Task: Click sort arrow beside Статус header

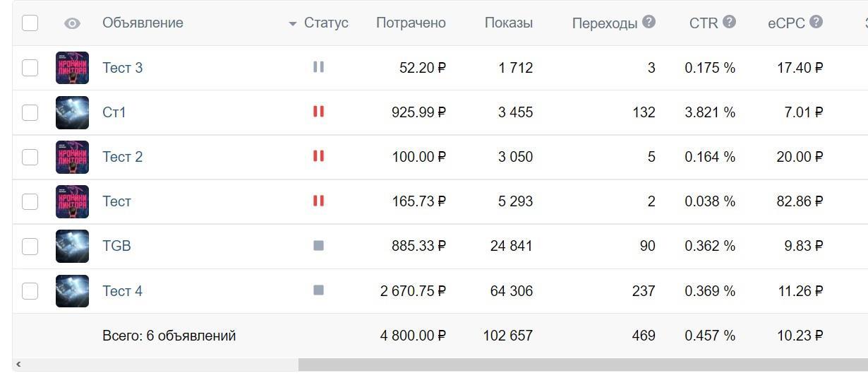Action: click(x=292, y=24)
